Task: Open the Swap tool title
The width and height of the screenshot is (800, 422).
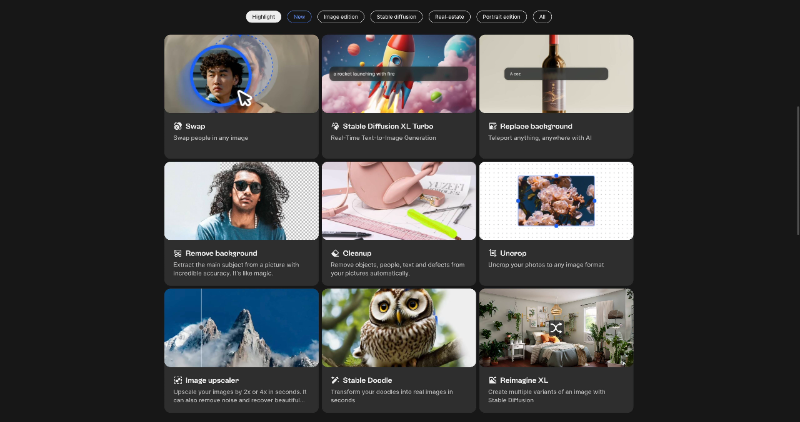Action: coord(195,126)
